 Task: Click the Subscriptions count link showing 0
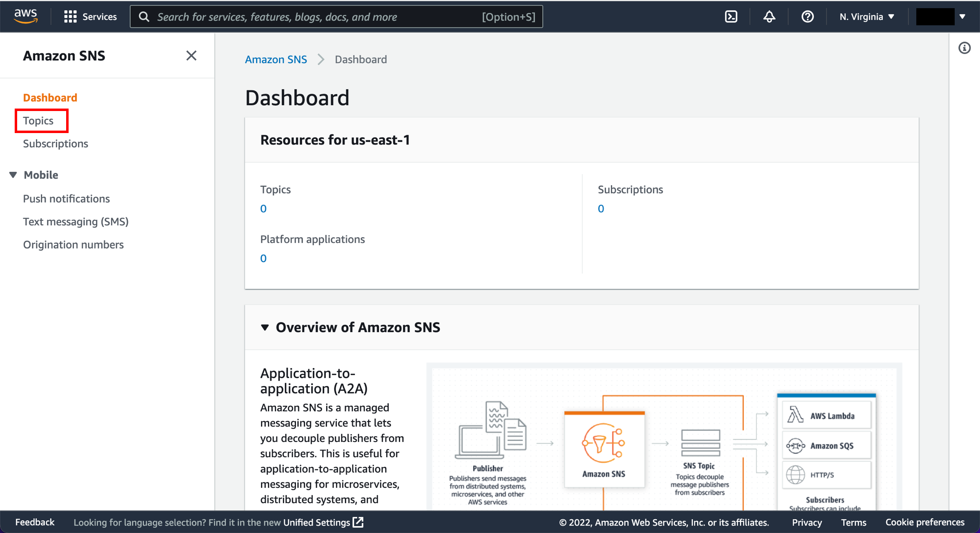(x=600, y=208)
